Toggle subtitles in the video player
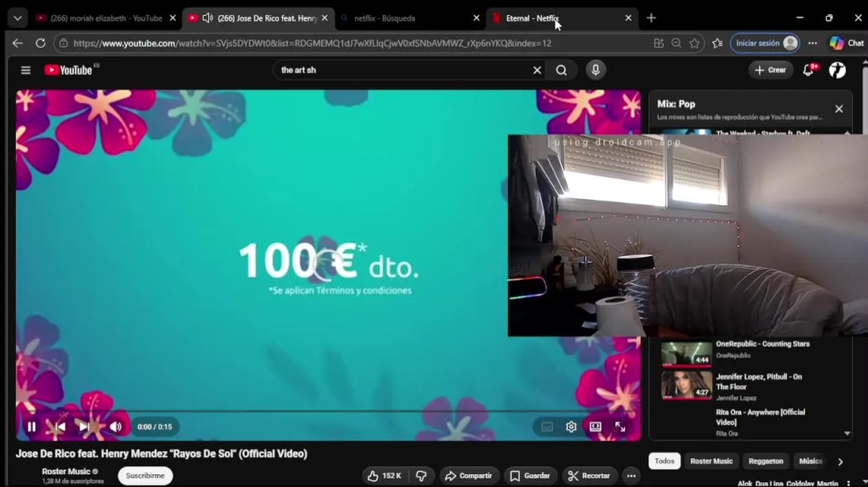The height and width of the screenshot is (487, 868). 547,427
